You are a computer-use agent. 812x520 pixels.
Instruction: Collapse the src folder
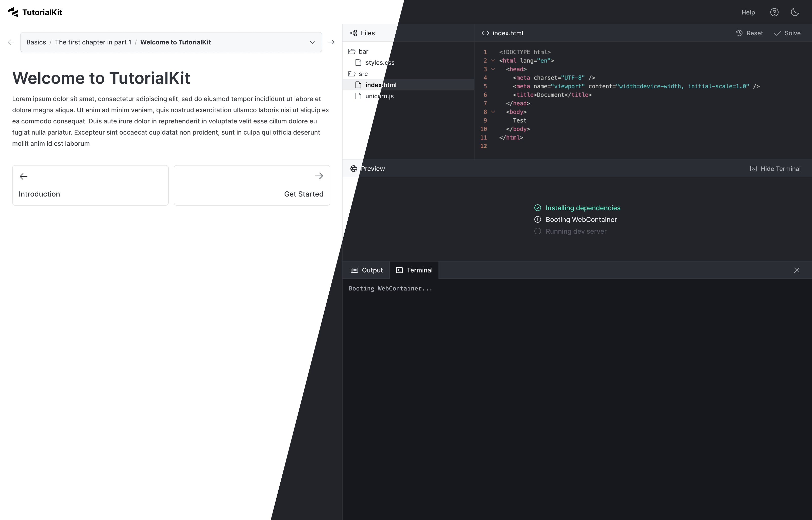tap(359, 74)
